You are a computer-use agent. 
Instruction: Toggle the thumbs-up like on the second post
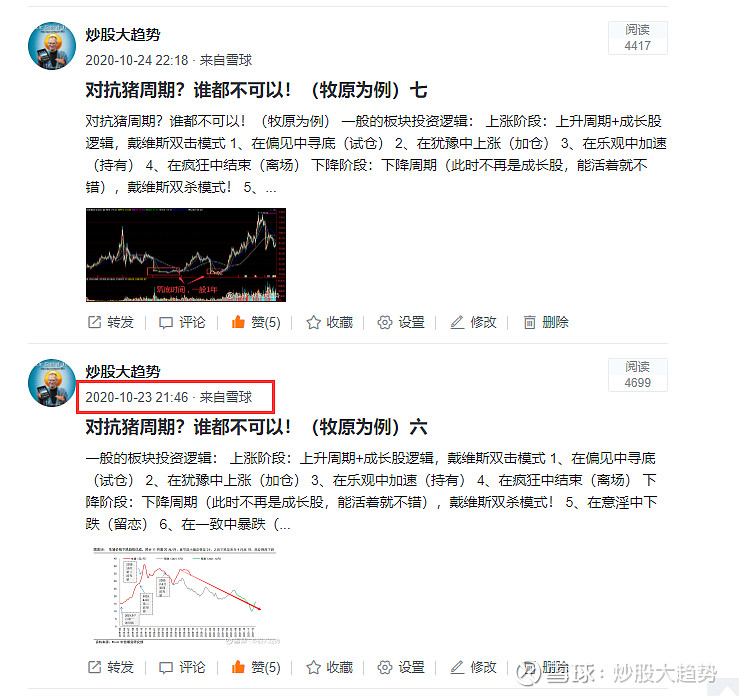238,667
